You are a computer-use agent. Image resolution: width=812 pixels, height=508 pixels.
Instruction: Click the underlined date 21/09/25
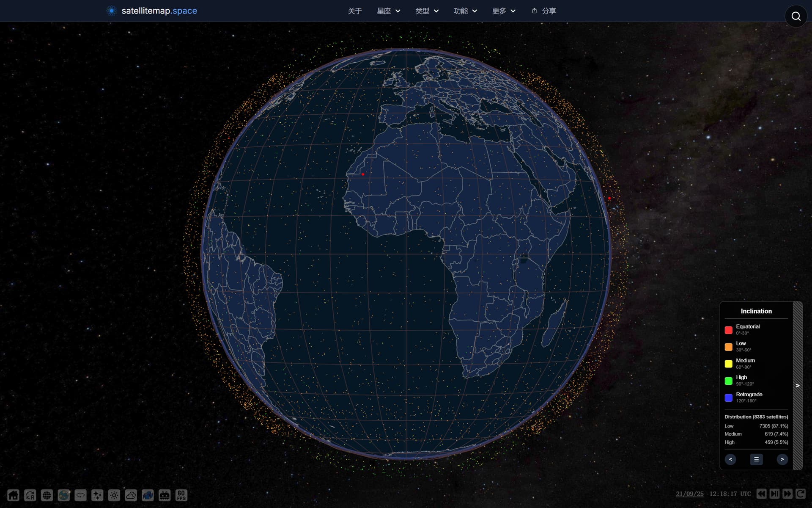pos(689,494)
